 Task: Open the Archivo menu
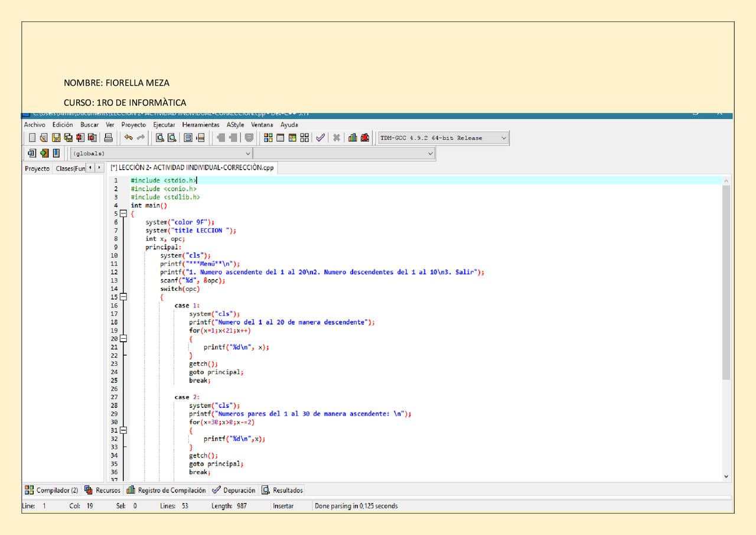[x=35, y=125]
